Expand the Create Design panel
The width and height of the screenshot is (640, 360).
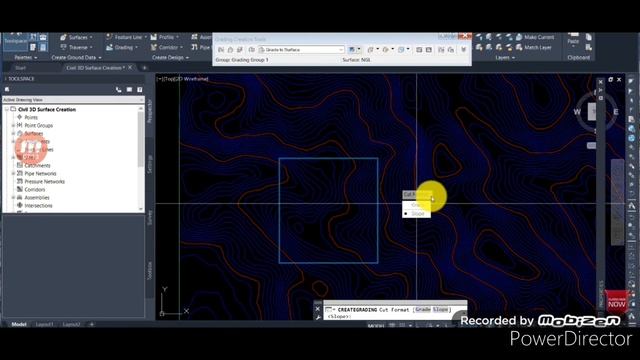170,58
